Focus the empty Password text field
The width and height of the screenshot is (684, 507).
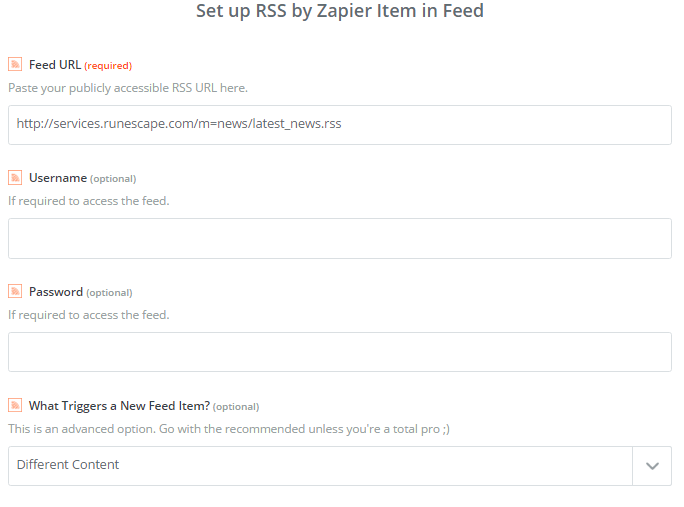click(x=340, y=352)
